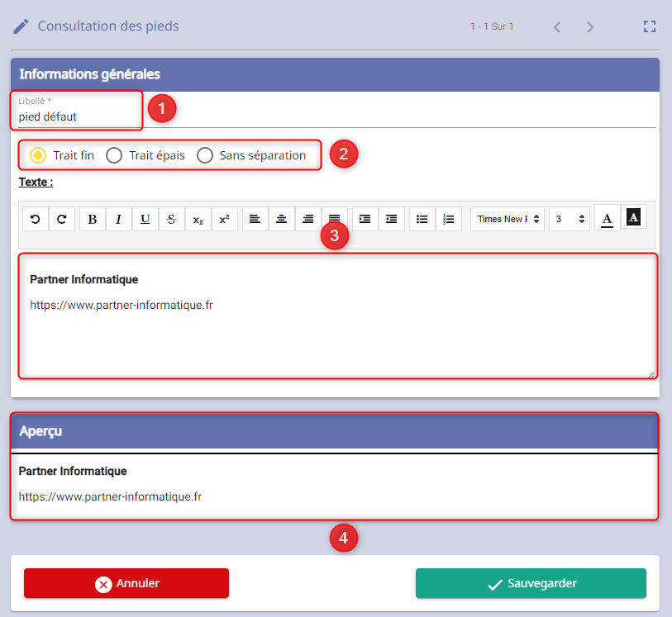Image resolution: width=672 pixels, height=617 pixels.
Task: Apply superscript formatting
Action: (225, 219)
